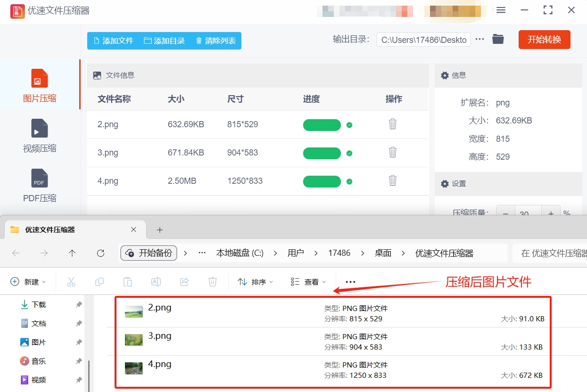The height and width of the screenshot is (392, 587).
Task: Open the PDF压缩 section
Action: [x=40, y=186]
